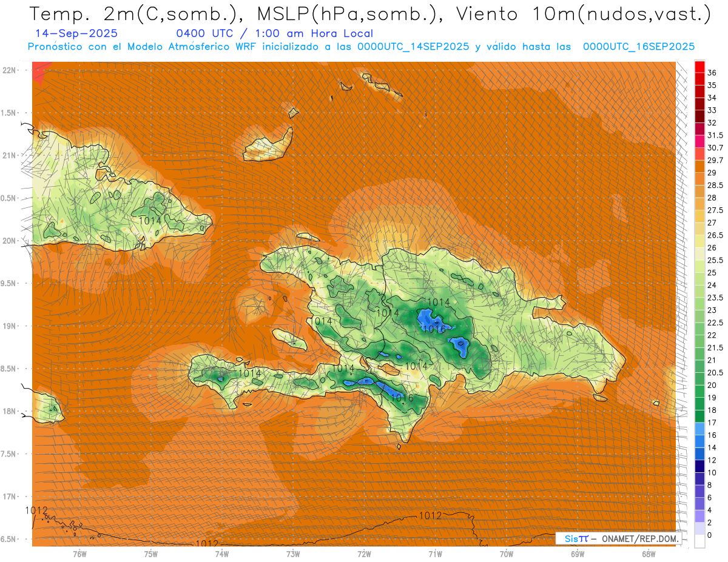
Task: Click the legend value '6'
Action: coord(710,498)
